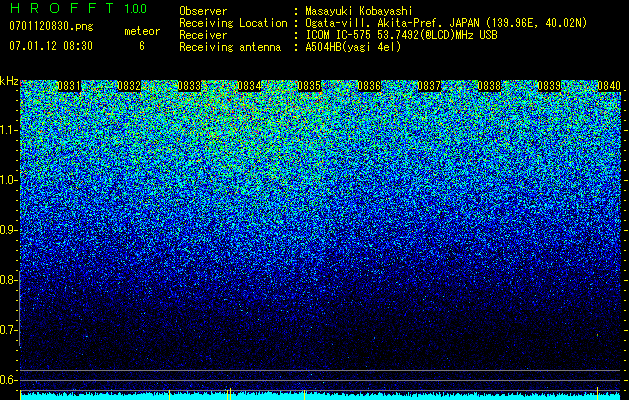The image size is (629, 400).
Task: Select the ICOM IC-575 53.7492 MHz receiver text
Action: pyautogui.click(x=401, y=35)
